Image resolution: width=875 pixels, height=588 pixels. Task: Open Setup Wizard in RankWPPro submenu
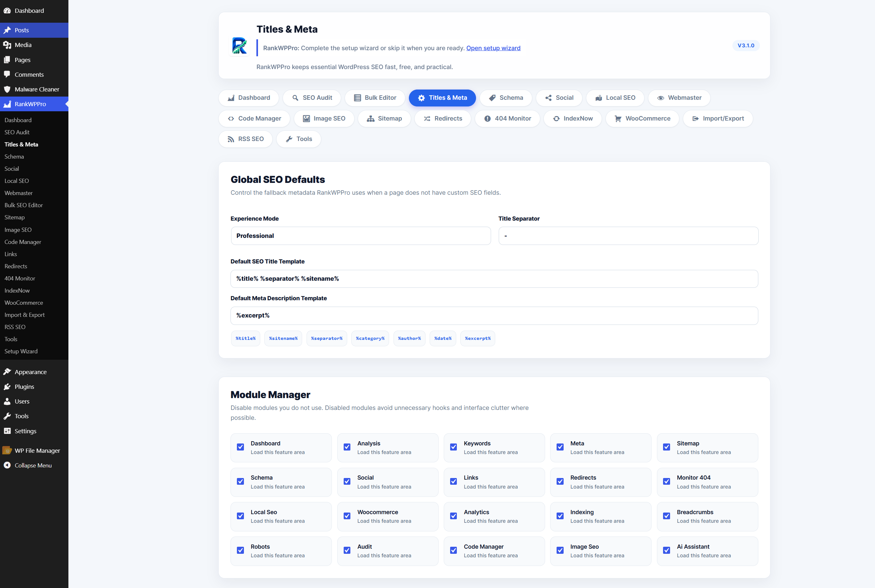tap(21, 351)
